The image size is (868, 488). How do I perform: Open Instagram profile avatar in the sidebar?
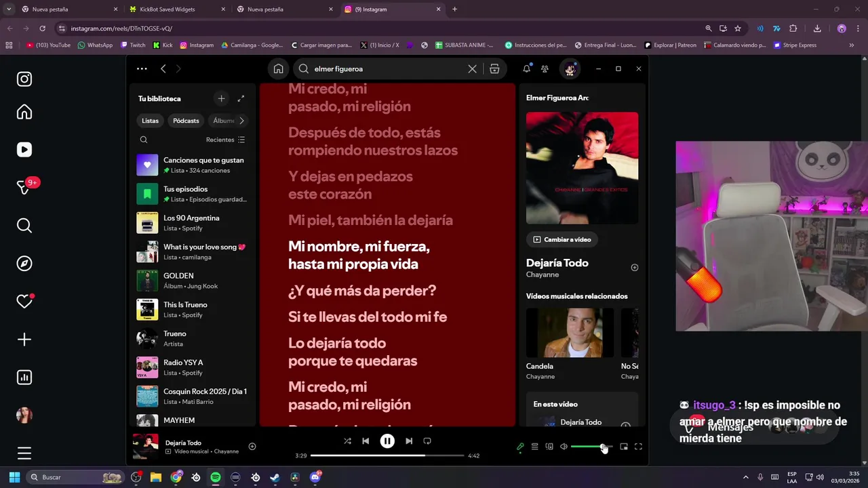24,415
